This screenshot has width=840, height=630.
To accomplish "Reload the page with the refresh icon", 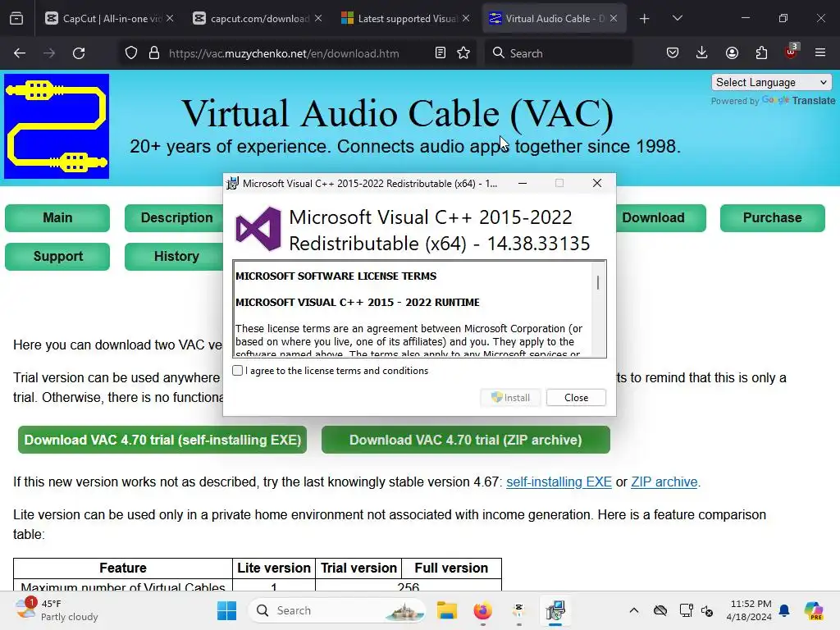I will 79,53.
